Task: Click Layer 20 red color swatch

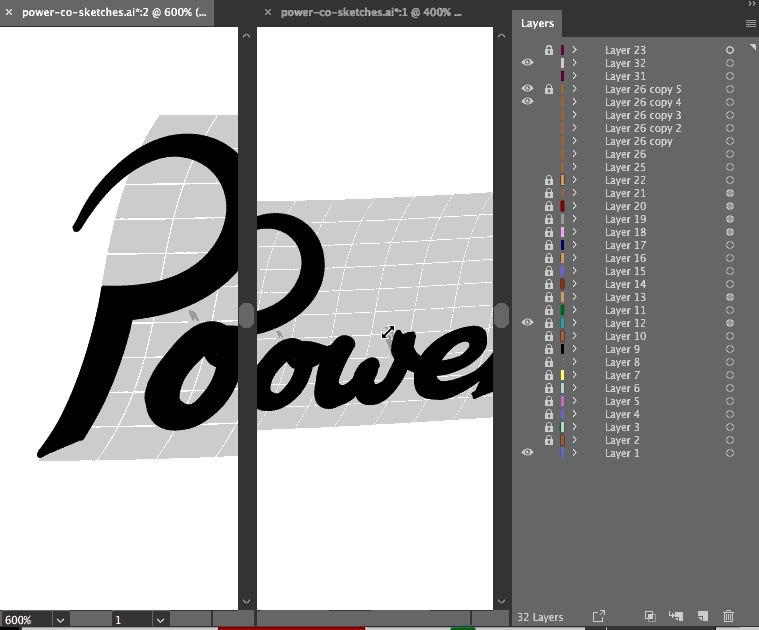Action: (x=562, y=206)
